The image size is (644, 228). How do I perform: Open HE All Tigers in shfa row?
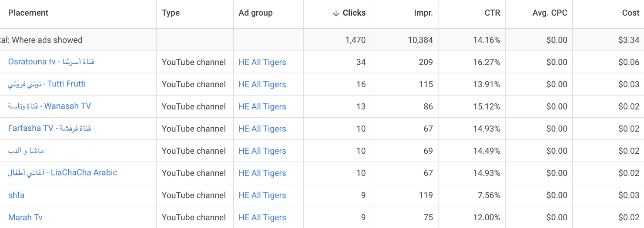pyautogui.click(x=262, y=195)
